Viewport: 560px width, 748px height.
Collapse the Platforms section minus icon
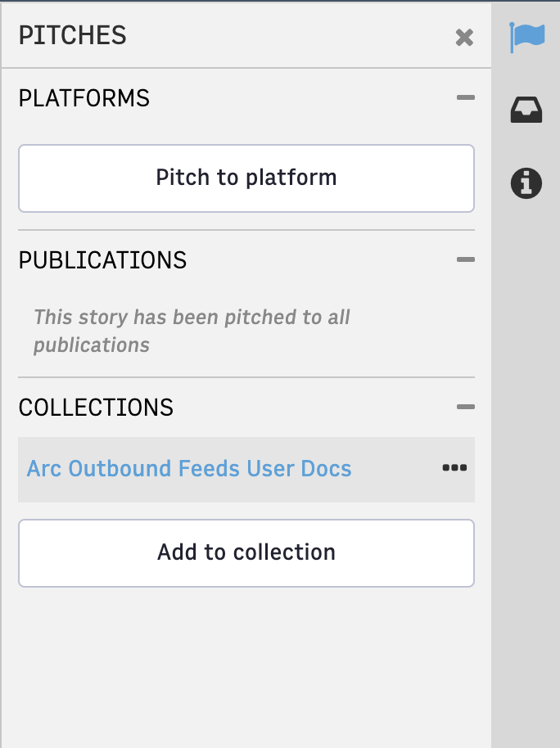466,97
